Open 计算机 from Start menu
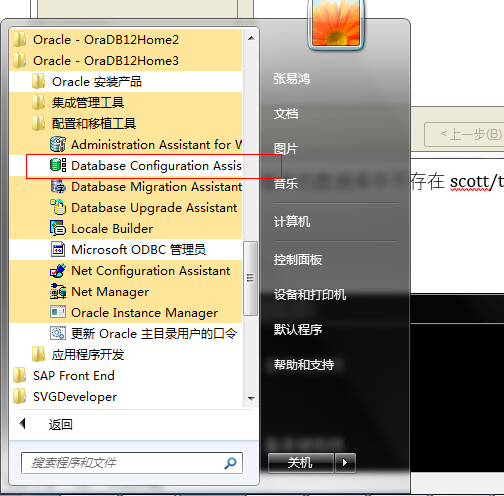 coord(292,222)
